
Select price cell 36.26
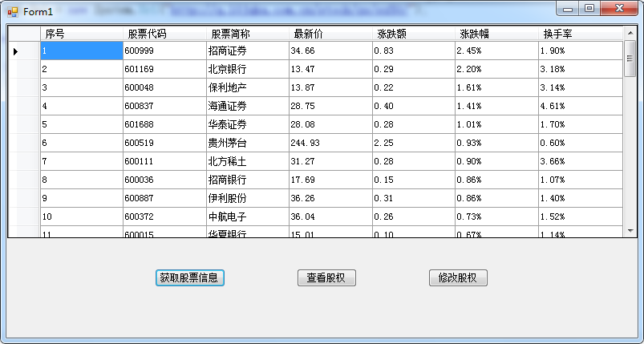[x=330, y=198]
